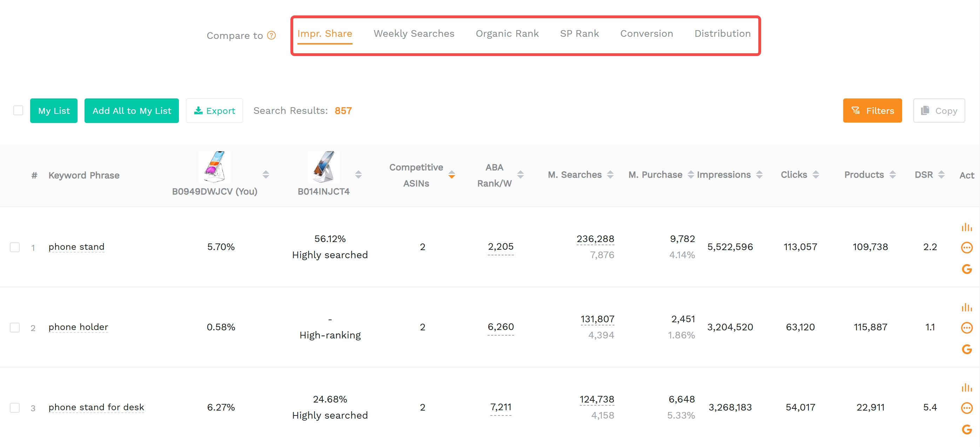Click the Compare to help icon
This screenshot has height=447, width=980.
[271, 35]
